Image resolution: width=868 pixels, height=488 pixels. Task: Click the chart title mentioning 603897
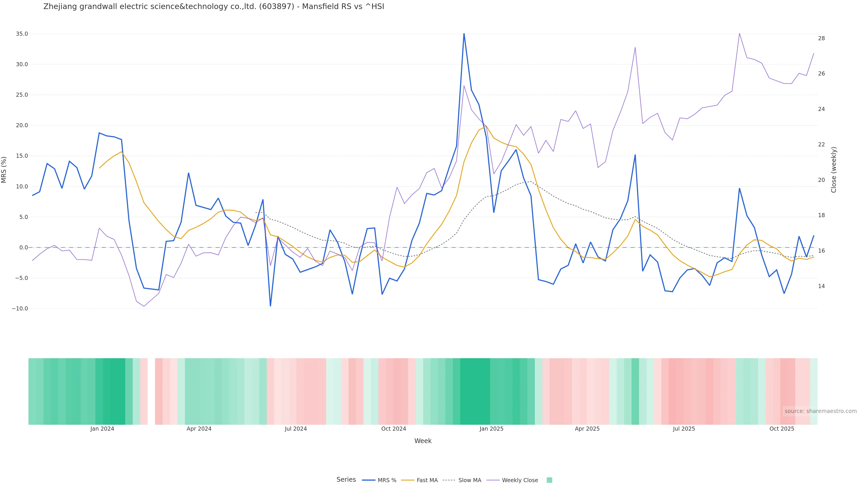214,7
